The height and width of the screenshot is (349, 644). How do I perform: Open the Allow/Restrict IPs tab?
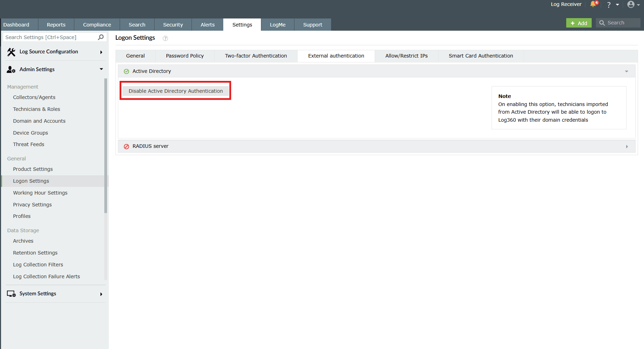pyautogui.click(x=406, y=56)
